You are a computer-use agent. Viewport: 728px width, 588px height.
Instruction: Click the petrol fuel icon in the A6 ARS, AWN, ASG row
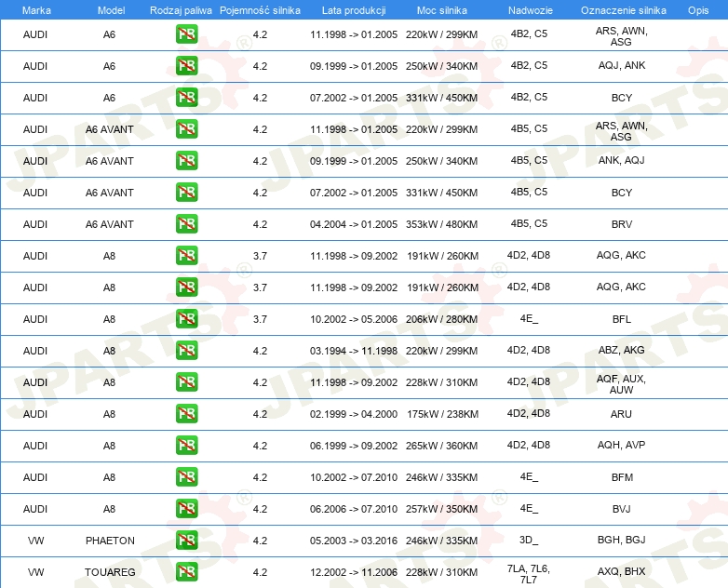click(186, 34)
